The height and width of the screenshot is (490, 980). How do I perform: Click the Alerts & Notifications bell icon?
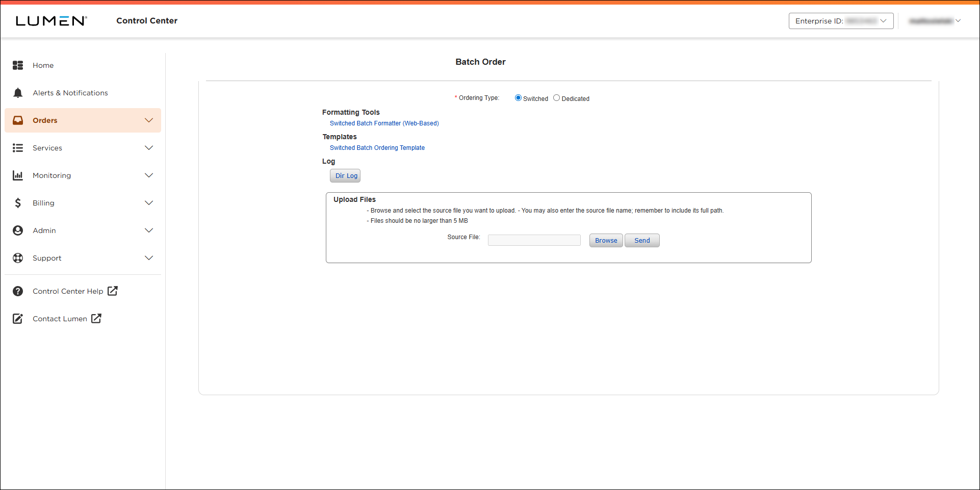point(18,93)
